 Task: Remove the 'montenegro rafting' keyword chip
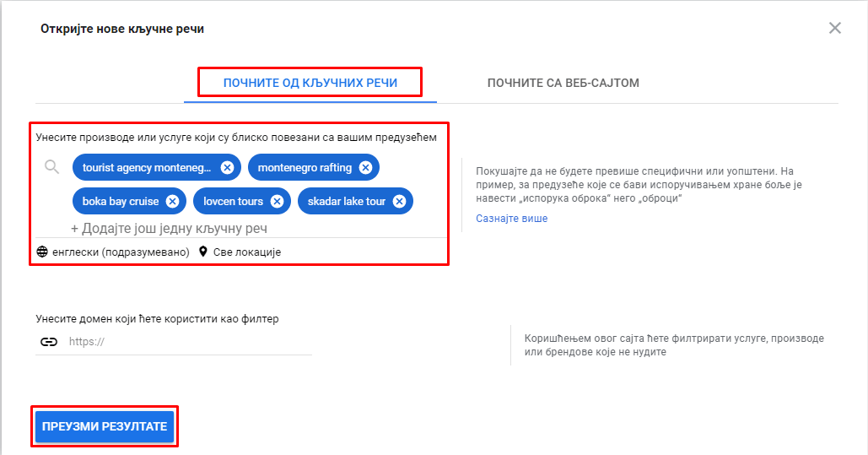[x=365, y=167]
